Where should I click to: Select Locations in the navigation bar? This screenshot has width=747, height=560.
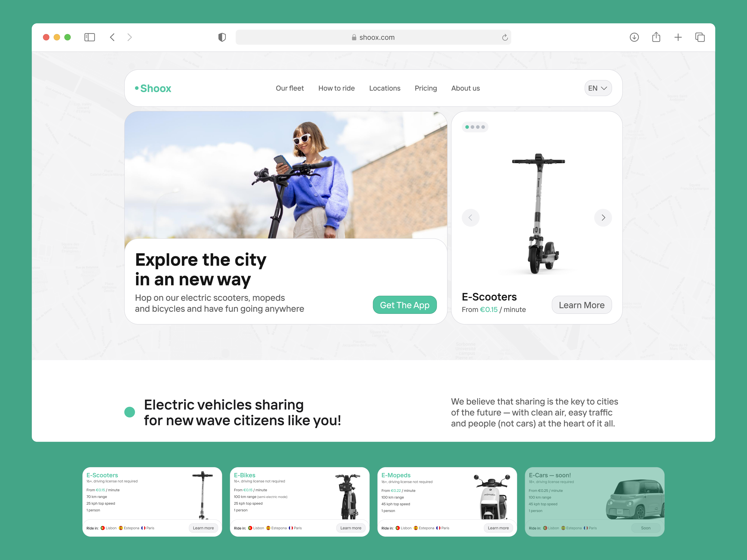385,88
